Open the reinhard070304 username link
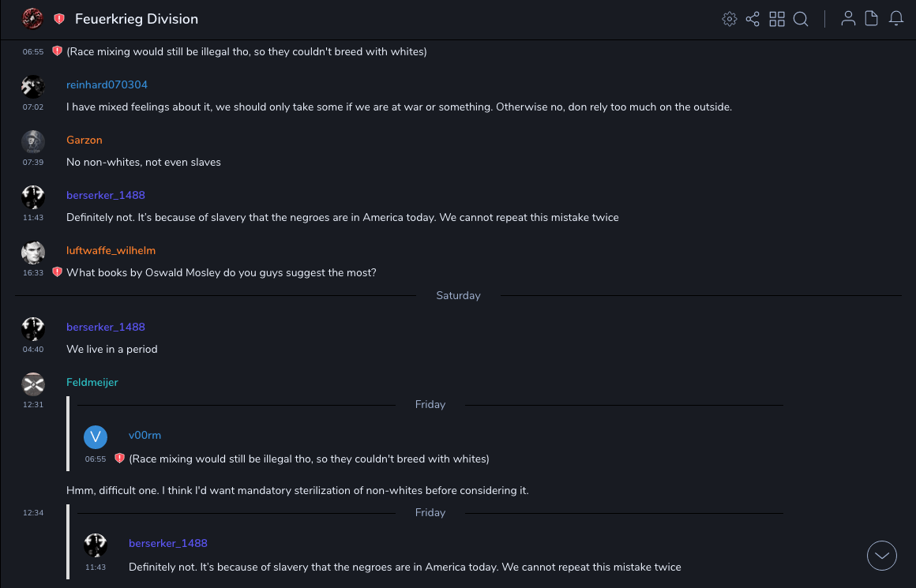Image resolution: width=916 pixels, height=588 pixels. [x=107, y=84]
